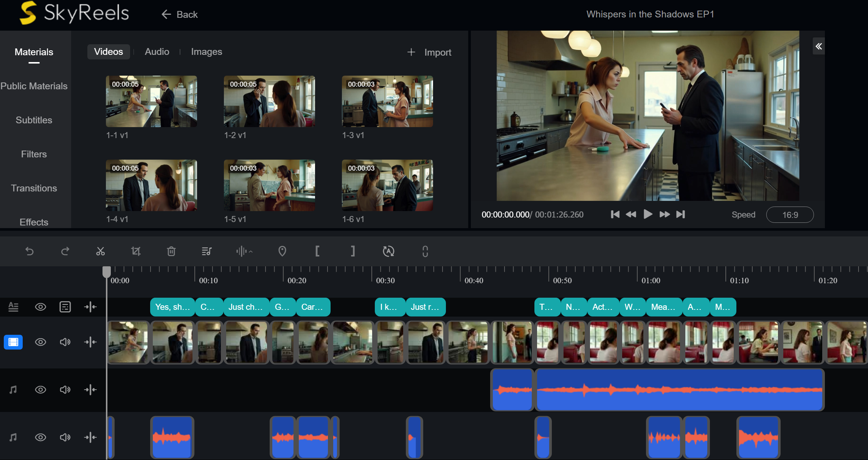Hide the first audio track eye icon
868x460 pixels.
click(x=40, y=390)
